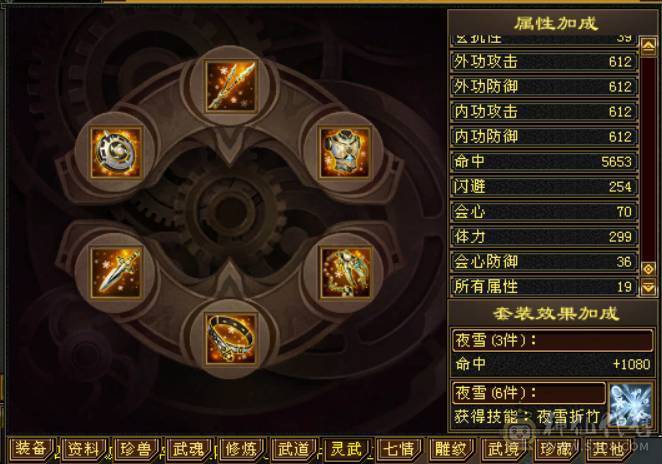Open the 修炼 tab
The height and width of the screenshot is (464, 662).
click(x=241, y=448)
